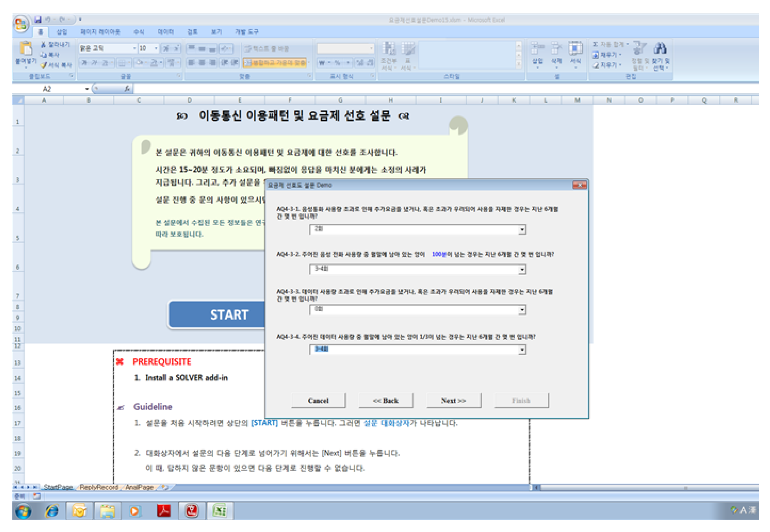Viewport: 770px width, 532px height.
Task: Toggle Wrap Text (텍스트 줄 바꿈)
Action: pyautogui.click(x=267, y=49)
